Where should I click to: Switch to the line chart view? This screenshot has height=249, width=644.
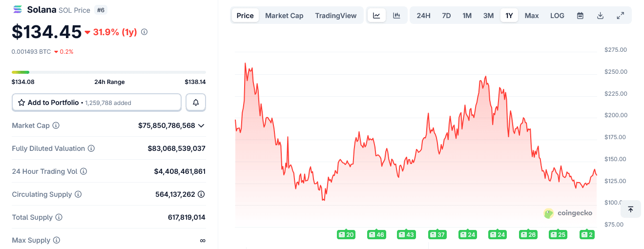click(376, 16)
